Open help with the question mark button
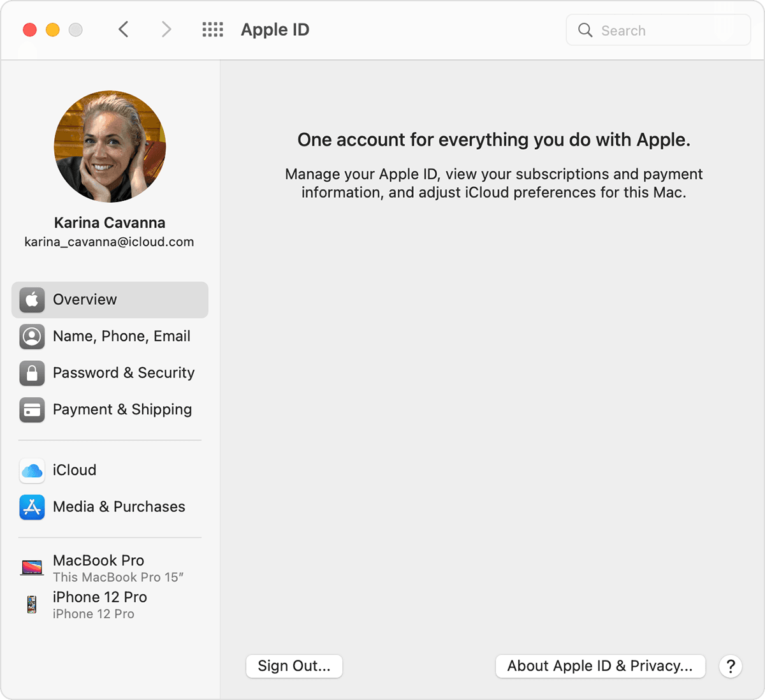Viewport: 765px width, 700px height. 731,666
